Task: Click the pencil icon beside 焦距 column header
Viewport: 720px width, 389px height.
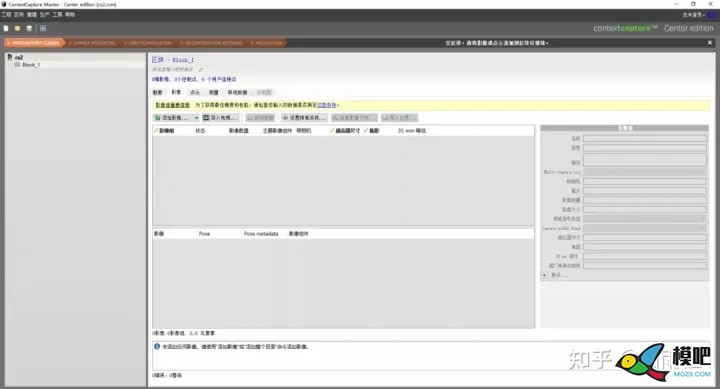Action: tap(366, 131)
